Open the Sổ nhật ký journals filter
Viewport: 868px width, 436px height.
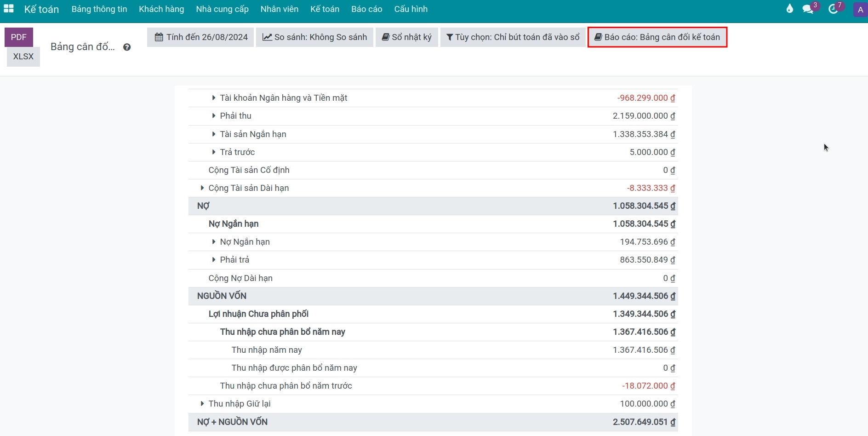(406, 37)
